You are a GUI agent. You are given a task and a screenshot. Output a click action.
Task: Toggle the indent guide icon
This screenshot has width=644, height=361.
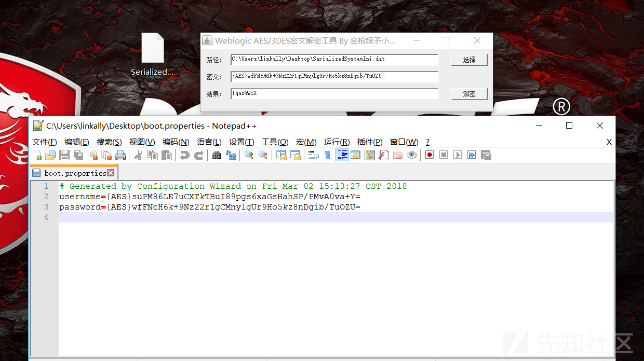[x=342, y=155]
